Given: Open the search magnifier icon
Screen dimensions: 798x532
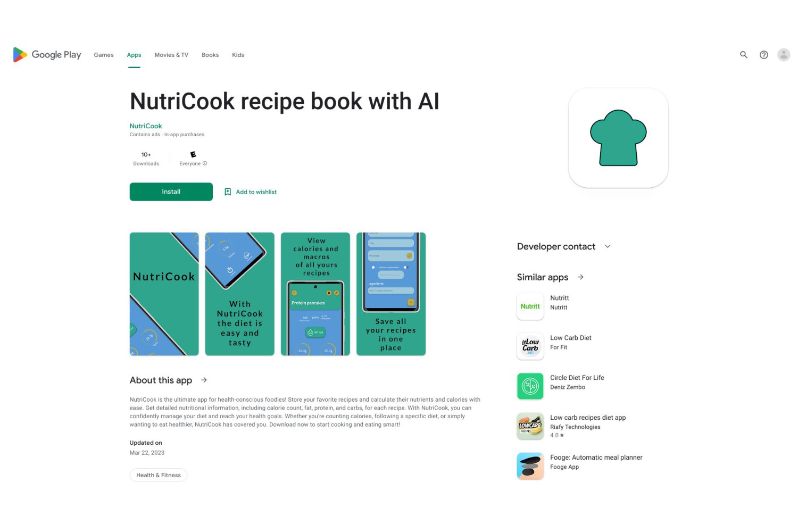Looking at the screenshot, I should pyautogui.click(x=744, y=55).
